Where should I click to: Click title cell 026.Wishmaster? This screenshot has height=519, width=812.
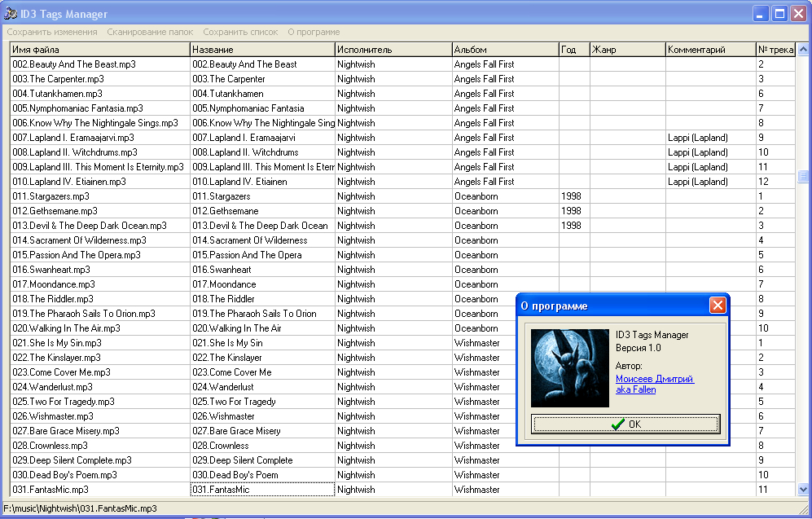(262, 416)
